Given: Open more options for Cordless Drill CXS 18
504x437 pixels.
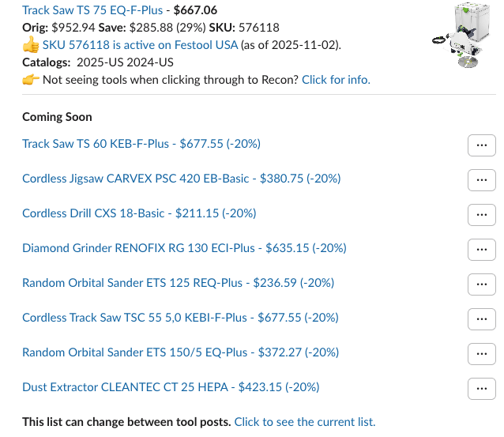Looking at the screenshot, I should point(481,214).
